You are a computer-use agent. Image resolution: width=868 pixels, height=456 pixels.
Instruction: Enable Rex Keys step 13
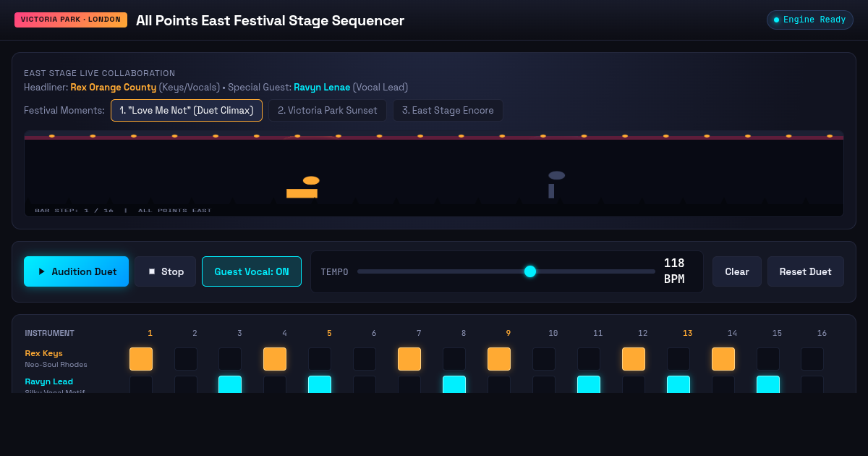pos(678,359)
